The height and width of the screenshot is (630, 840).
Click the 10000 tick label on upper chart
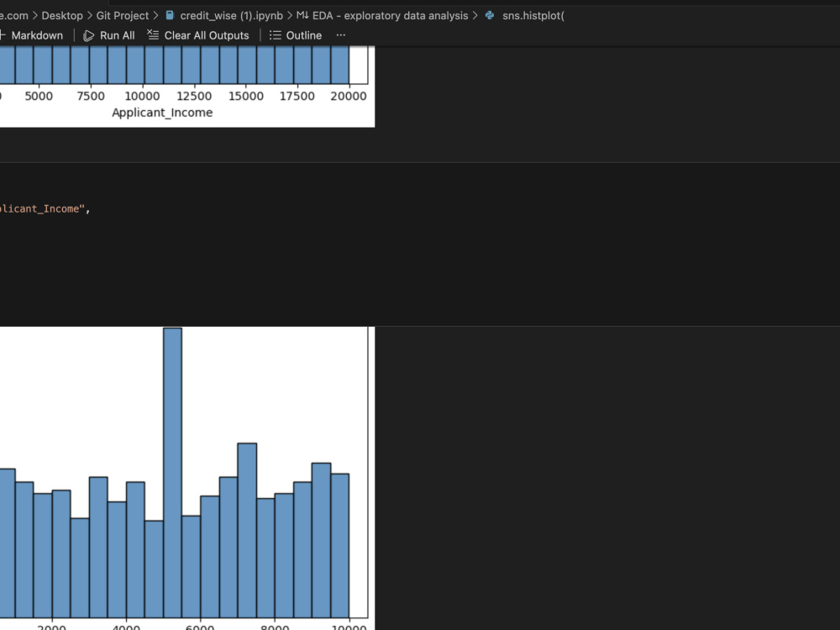tap(142, 96)
